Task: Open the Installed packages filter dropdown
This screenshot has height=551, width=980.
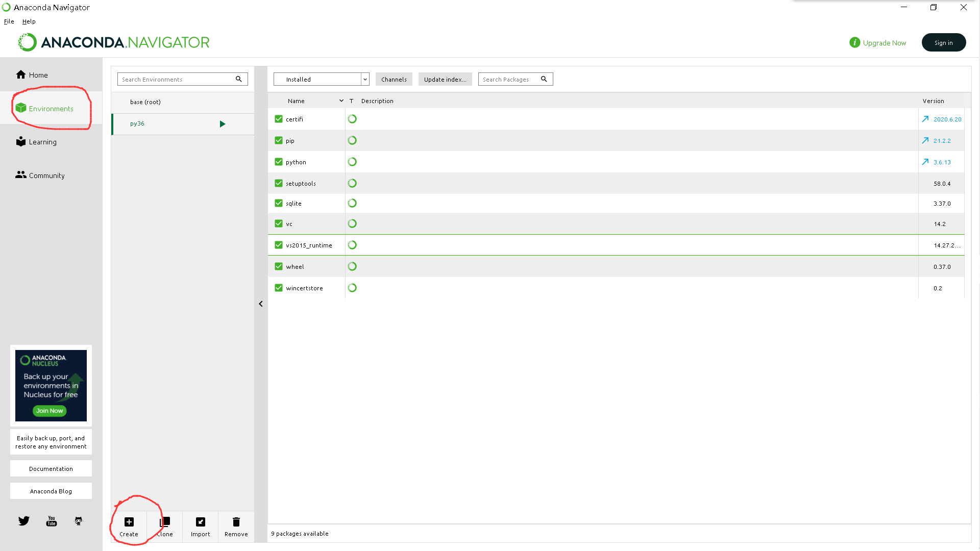Action: [364, 79]
